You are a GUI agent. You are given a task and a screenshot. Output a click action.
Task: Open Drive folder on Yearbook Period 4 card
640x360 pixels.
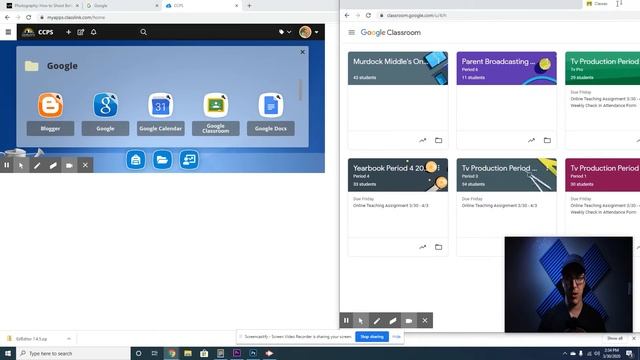tap(438, 247)
